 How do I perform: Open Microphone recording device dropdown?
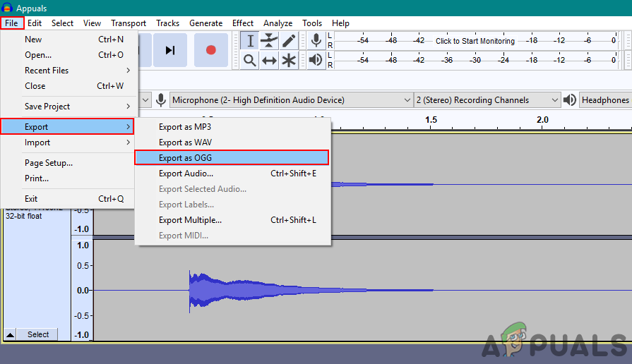point(292,100)
